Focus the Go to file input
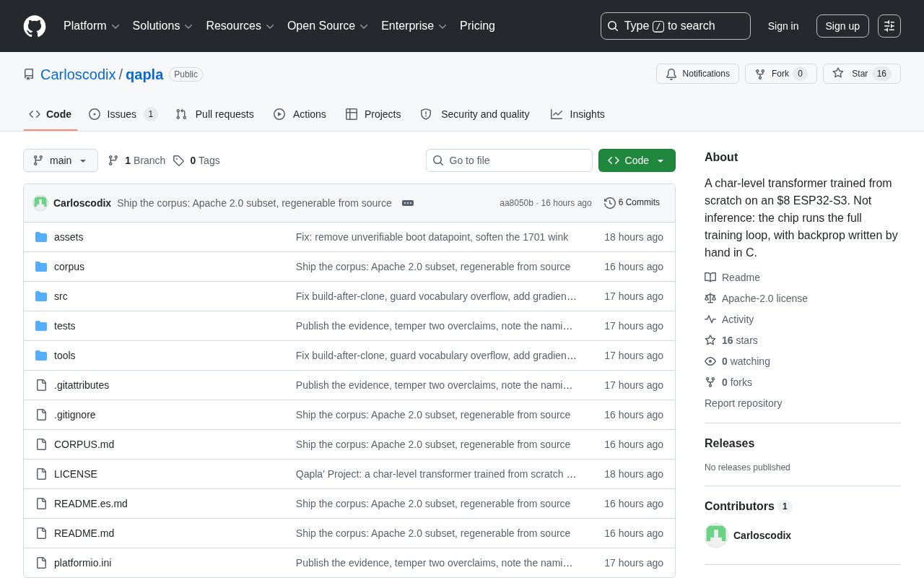924x578 pixels. pyautogui.click(x=509, y=160)
